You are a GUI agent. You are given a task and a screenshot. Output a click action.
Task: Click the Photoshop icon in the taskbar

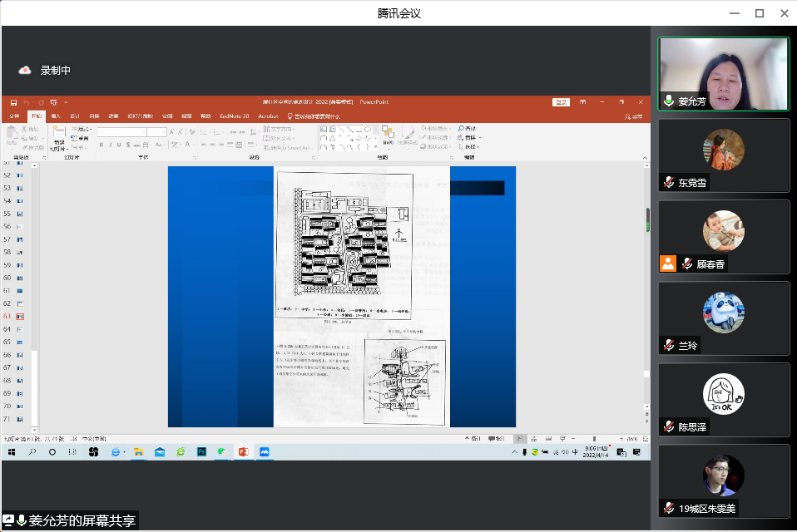pyautogui.click(x=201, y=452)
